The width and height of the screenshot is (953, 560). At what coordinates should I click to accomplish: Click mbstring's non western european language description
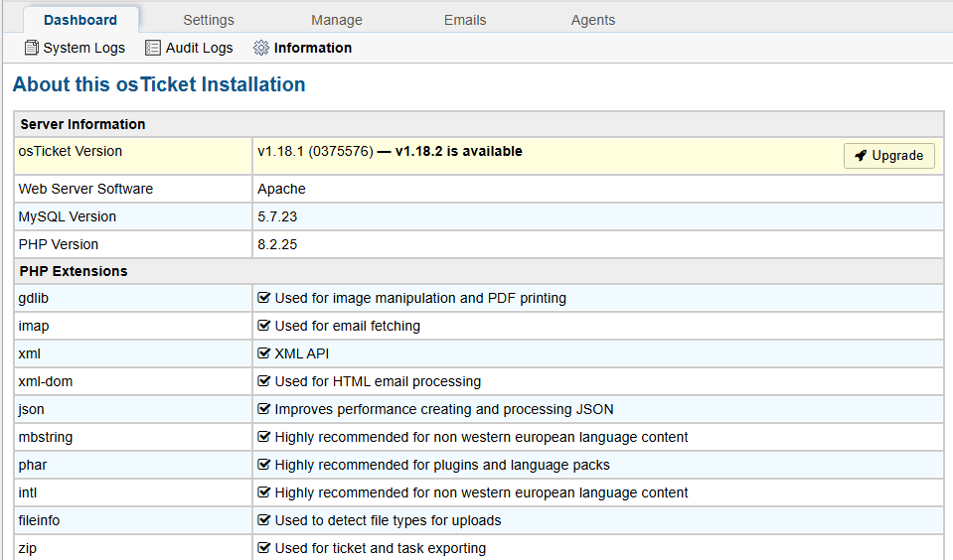[481, 437]
